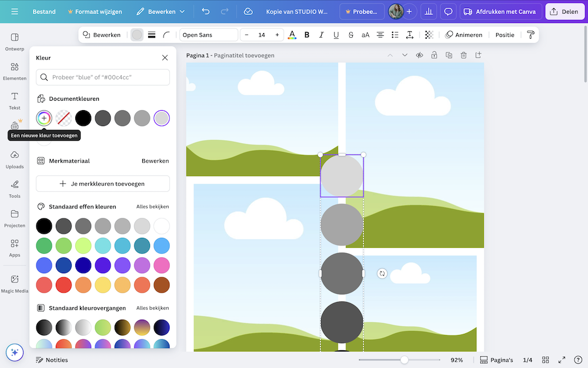This screenshot has width=588, height=368.
Task: Move page down with chevron arrow
Action: pyautogui.click(x=405, y=55)
